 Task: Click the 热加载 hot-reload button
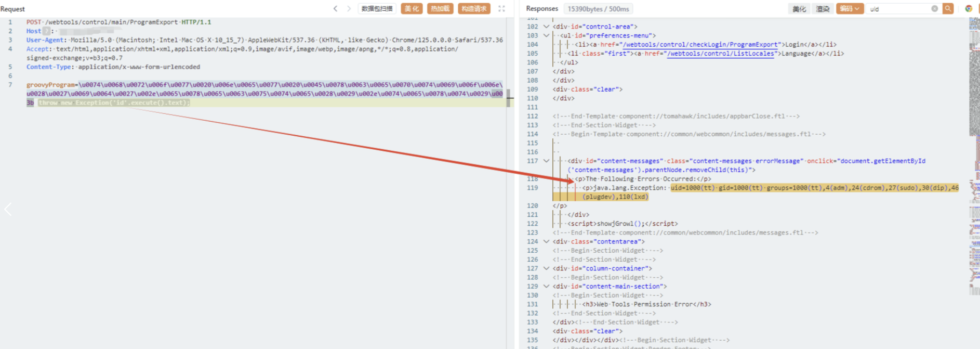(440, 8)
